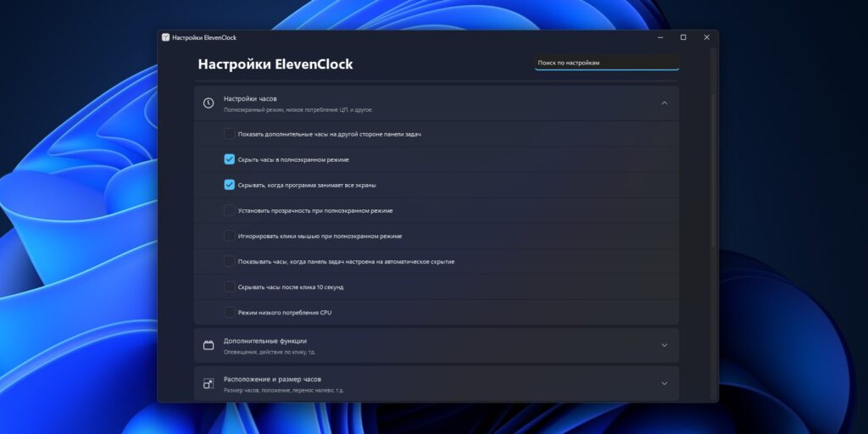Uncheck Скрывать, когда программа занимает все экраны

pos(229,185)
